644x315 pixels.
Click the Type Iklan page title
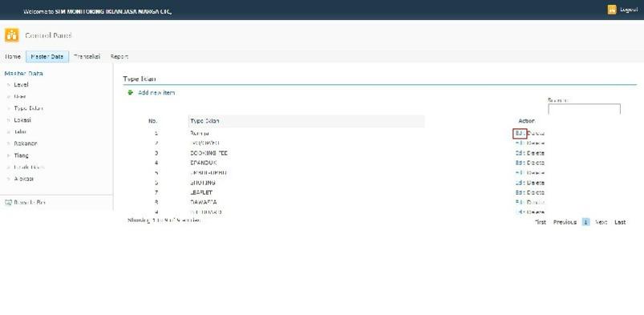pyautogui.click(x=140, y=79)
